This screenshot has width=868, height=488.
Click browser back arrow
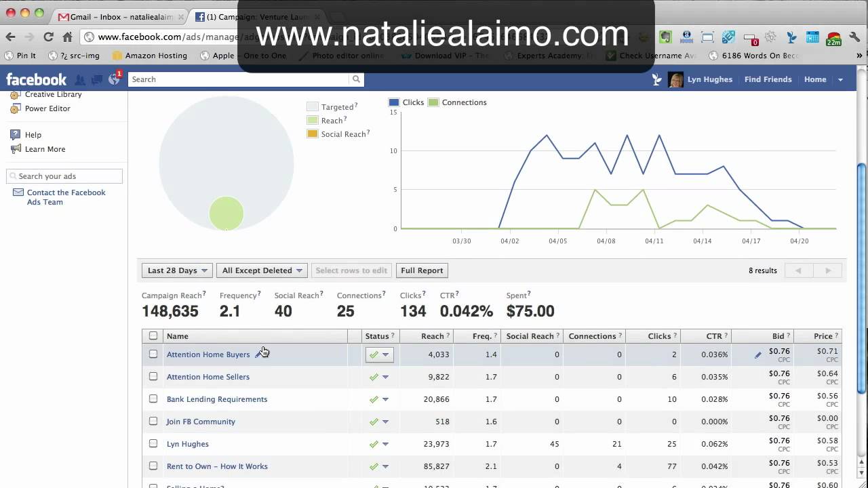(x=10, y=37)
